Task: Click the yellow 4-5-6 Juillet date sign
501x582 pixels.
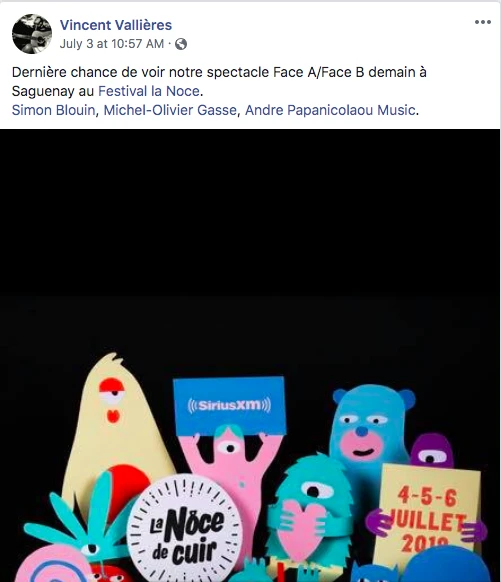Action: point(428,514)
